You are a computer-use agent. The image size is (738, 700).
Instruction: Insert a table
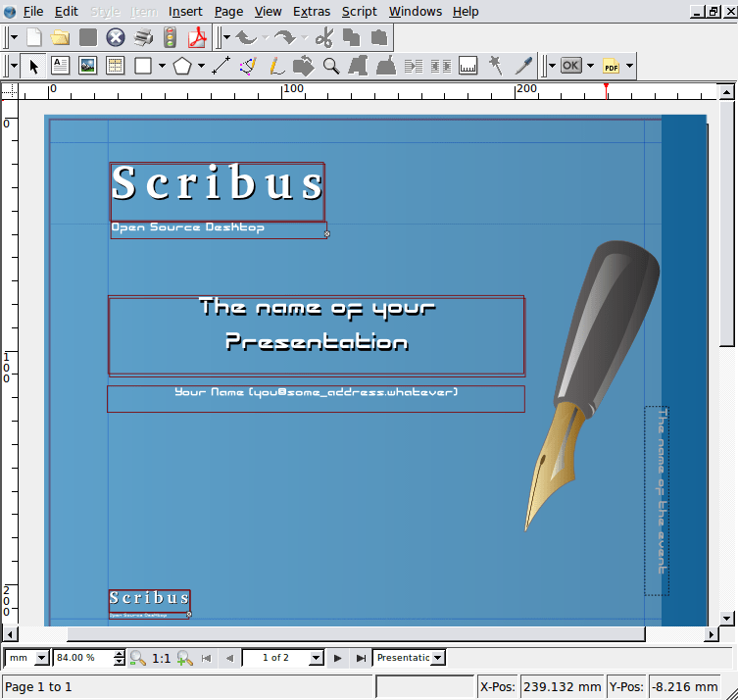coord(116,66)
